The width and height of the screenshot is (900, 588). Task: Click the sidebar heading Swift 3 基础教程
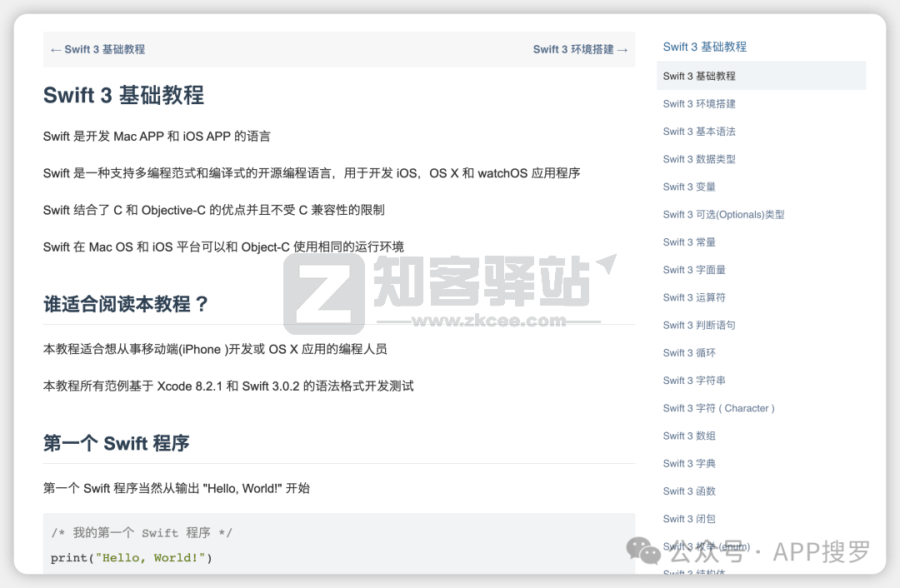(705, 47)
